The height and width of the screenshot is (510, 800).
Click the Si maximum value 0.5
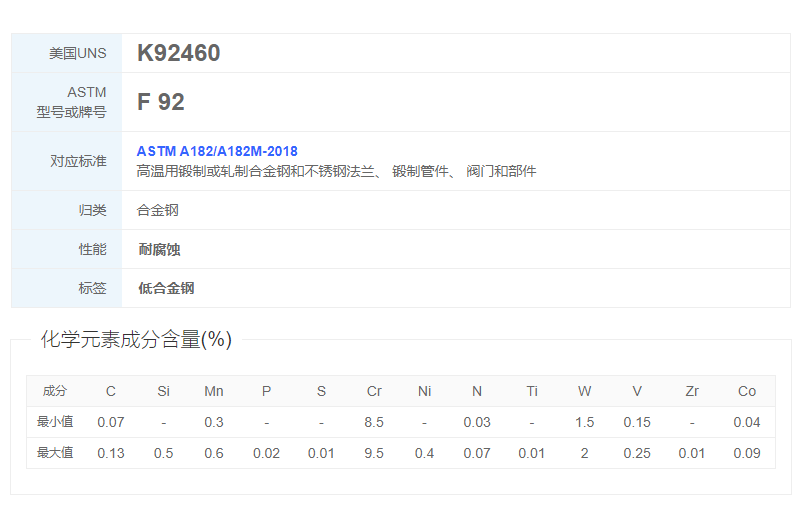pyautogui.click(x=163, y=453)
